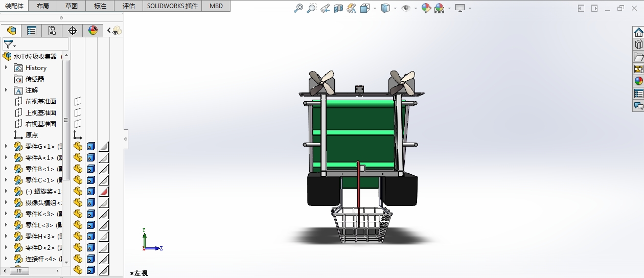Switch to the ConfigurationManager tab icon
This screenshot has width=644, height=278.
[x=52, y=31]
